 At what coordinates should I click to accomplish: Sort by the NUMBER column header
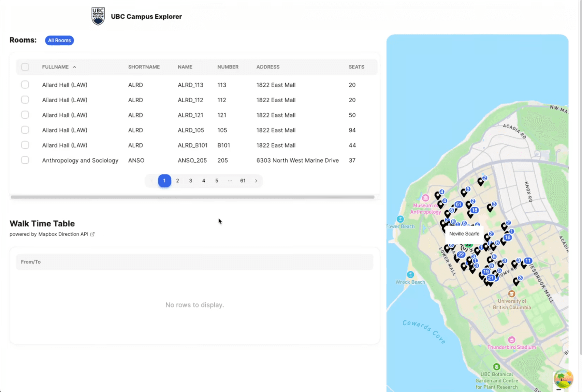(x=228, y=67)
